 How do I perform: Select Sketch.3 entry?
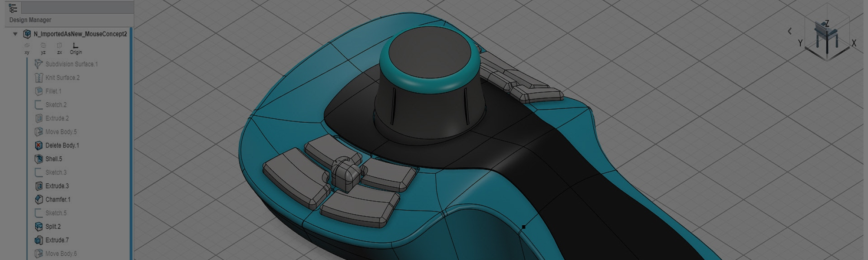tap(56, 172)
